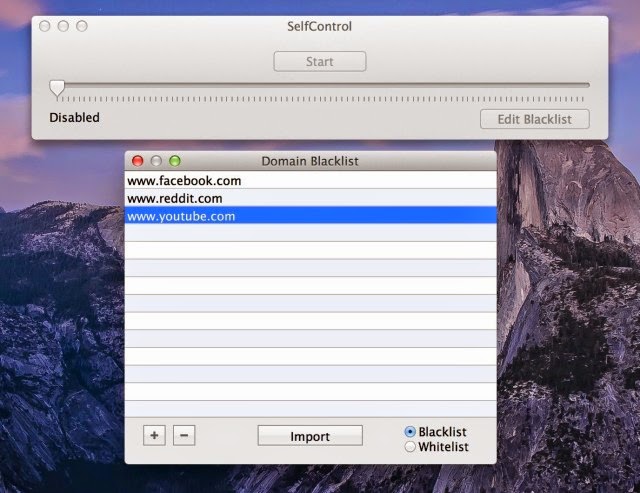Minimize the Domain Blacklist window
The image size is (640, 493).
click(156, 161)
